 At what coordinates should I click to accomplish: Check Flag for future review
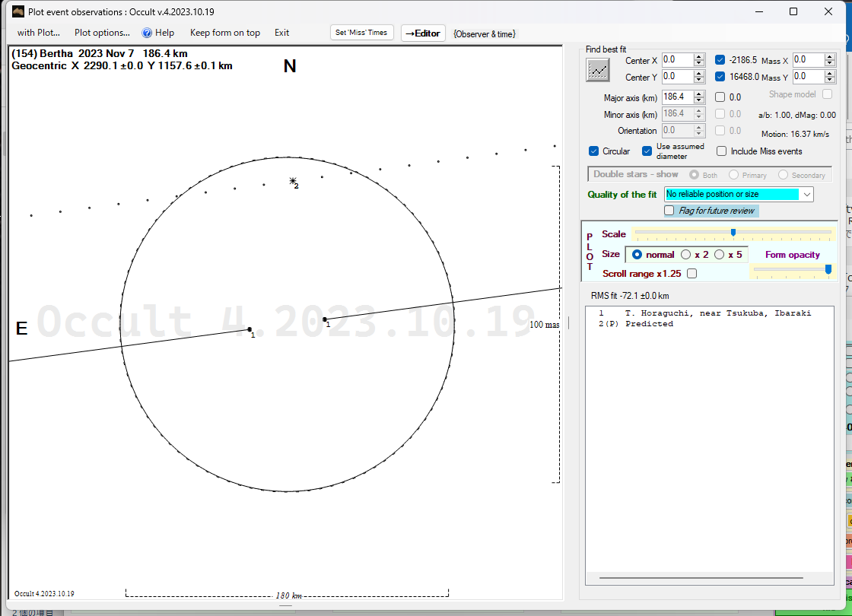[669, 211]
